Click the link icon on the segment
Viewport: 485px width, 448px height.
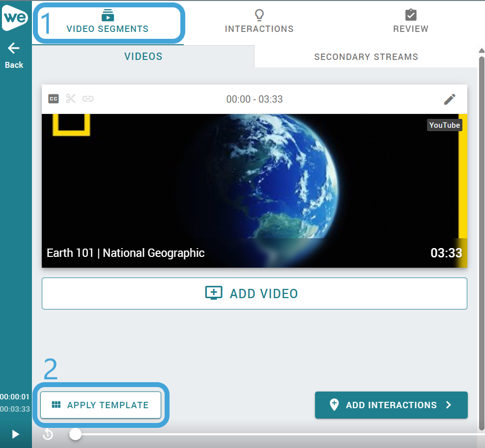tap(88, 99)
